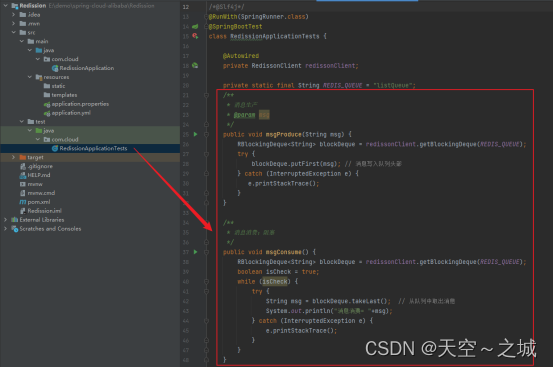The width and height of the screenshot is (553, 368).
Task: Click the @Autowired annotation
Action: coord(241,56)
